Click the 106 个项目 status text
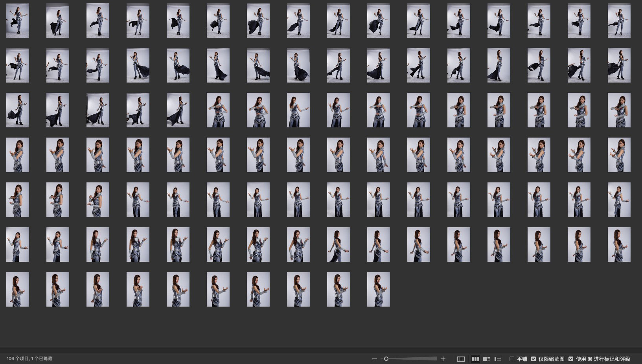 [29, 358]
